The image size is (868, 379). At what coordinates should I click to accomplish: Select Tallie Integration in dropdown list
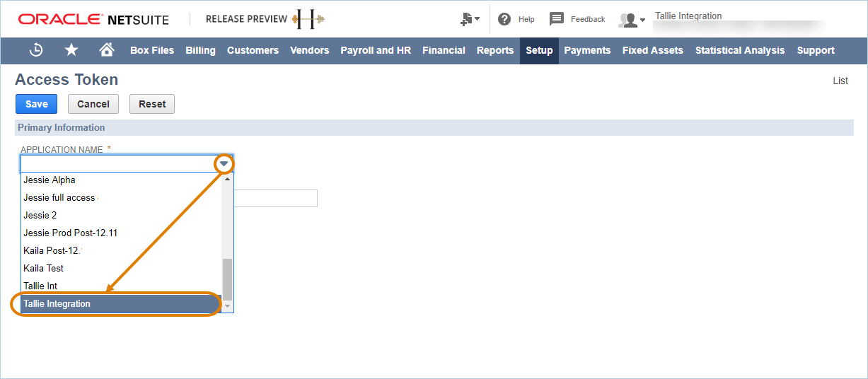(x=121, y=303)
